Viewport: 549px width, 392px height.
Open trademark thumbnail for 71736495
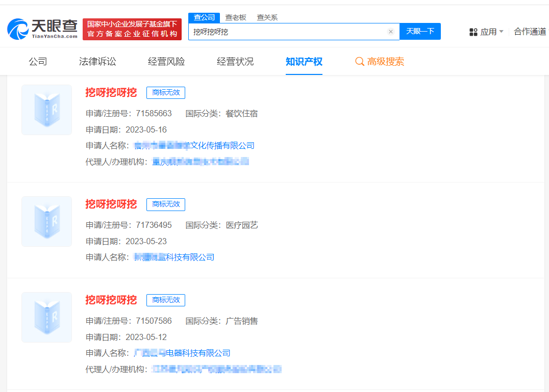pos(46,221)
